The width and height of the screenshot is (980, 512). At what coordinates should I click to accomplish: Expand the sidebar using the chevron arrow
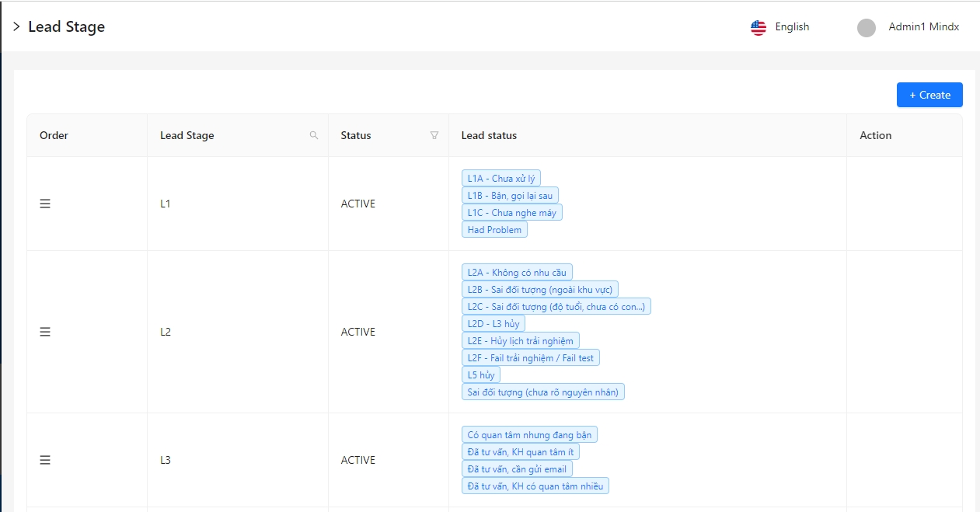[x=16, y=27]
